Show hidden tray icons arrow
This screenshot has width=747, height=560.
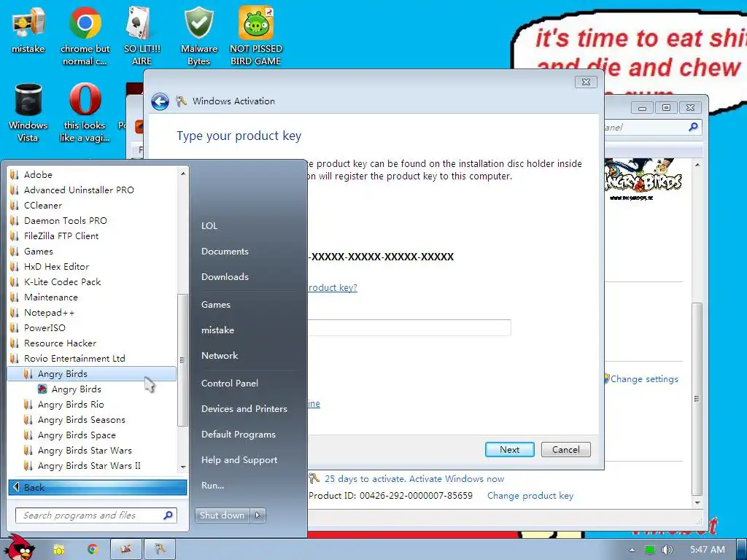point(632,550)
